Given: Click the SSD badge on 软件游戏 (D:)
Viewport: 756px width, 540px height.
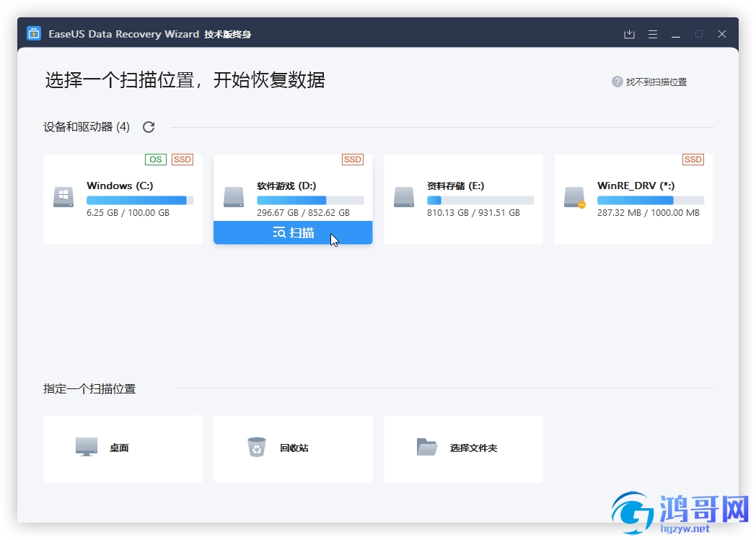Looking at the screenshot, I should coord(353,160).
